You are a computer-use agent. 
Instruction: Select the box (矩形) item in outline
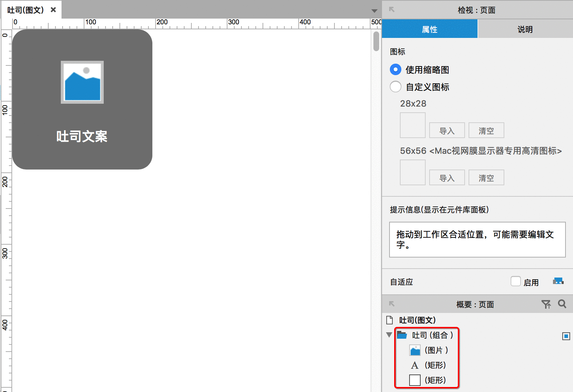click(x=428, y=380)
